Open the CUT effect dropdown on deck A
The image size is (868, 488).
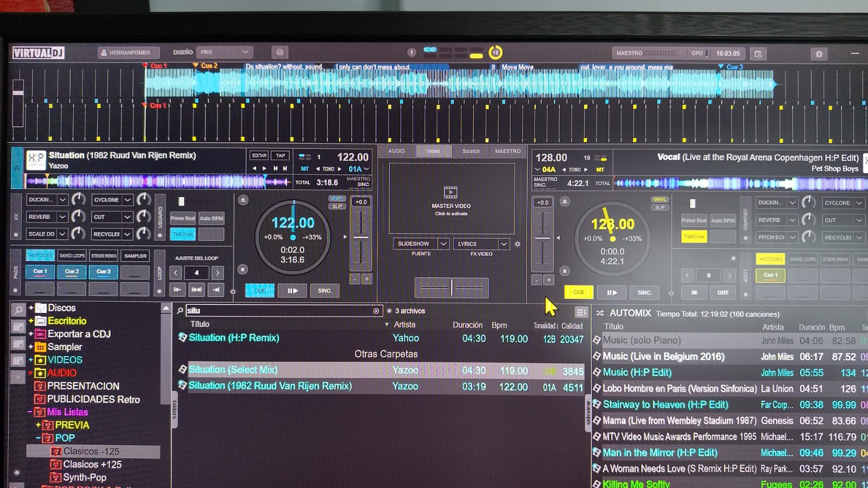pyautogui.click(x=112, y=217)
